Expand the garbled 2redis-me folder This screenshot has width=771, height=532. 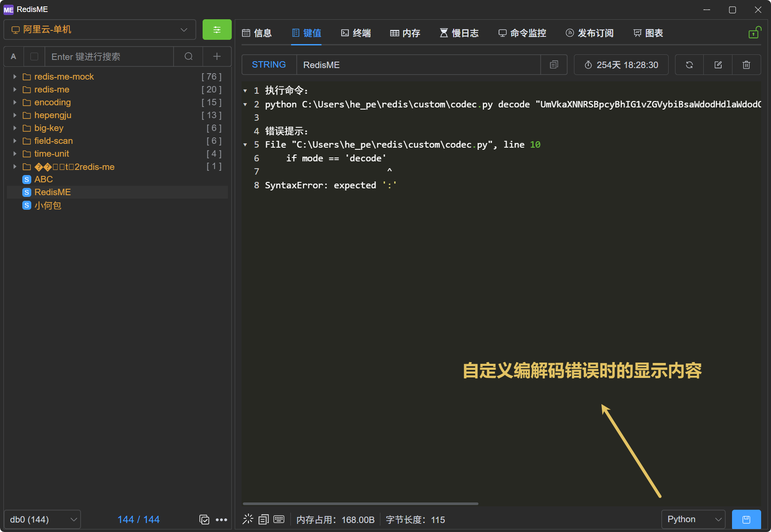(15, 166)
